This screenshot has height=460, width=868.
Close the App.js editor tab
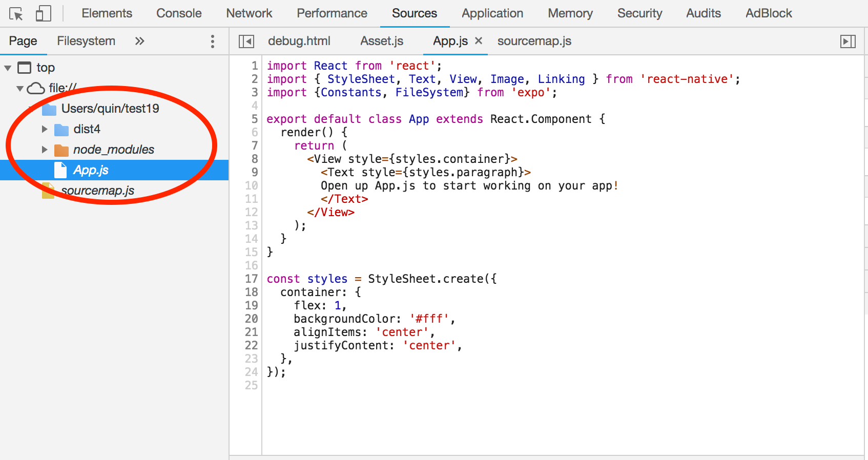click(479, 41)
